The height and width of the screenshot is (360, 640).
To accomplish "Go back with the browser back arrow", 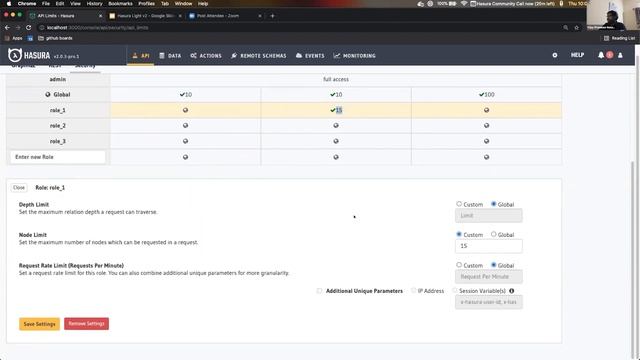I will (x=7, y=27).
